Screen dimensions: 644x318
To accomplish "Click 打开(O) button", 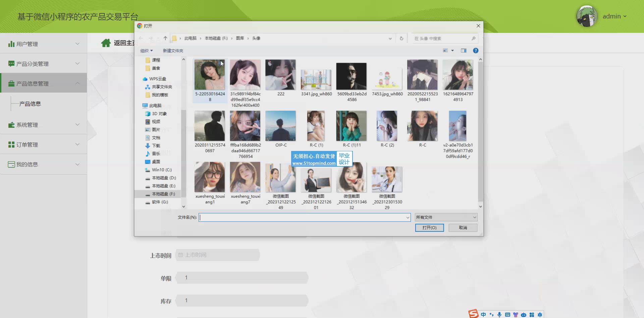I will tap(429, 228).
